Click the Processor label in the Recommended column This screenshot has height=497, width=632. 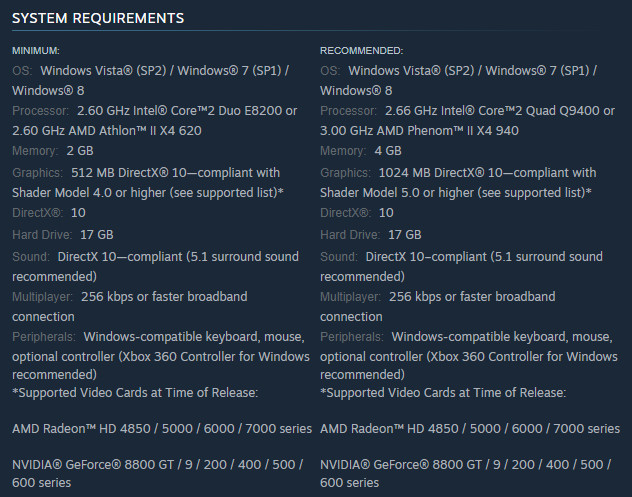(348, 110)
